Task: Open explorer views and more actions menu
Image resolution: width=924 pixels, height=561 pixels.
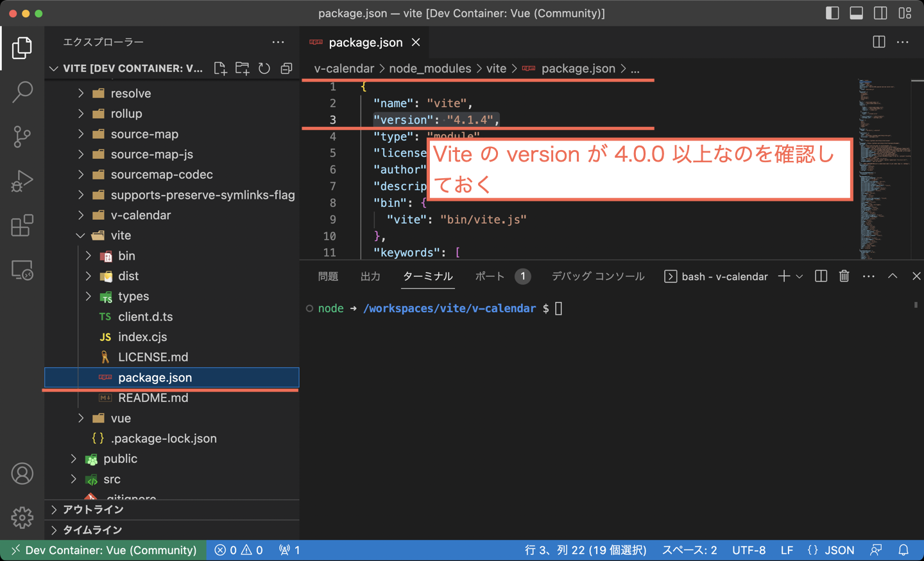Action: (278, 42)
